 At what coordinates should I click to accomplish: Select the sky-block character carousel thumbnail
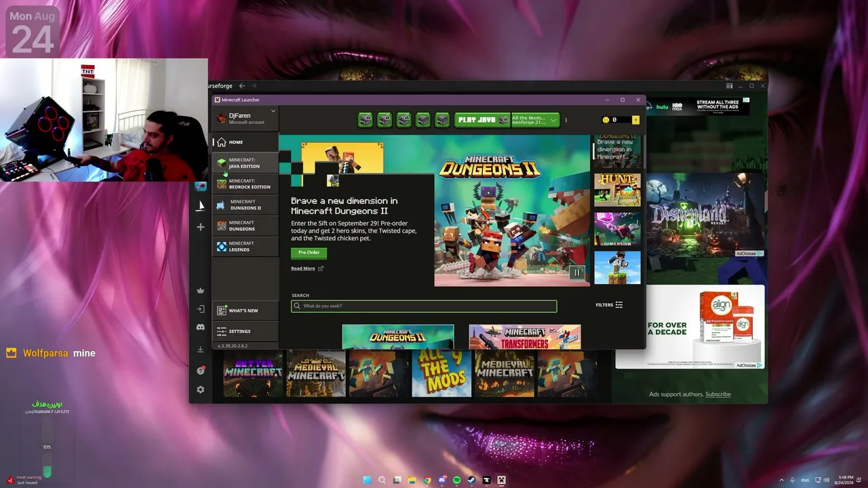click(x=618, y=268)
